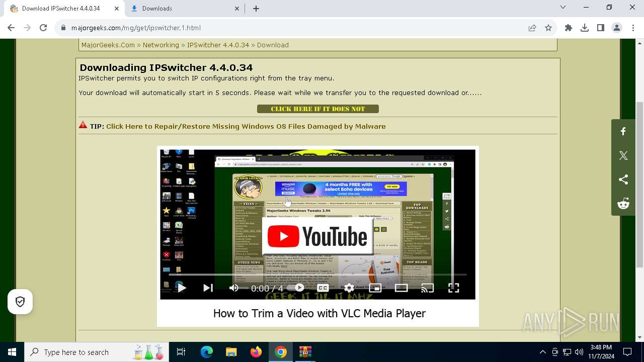The height and width of the screenshot is (362, 644).
Task: Close the Download IPSwitcher tab
Action: click(x=117, y=9)
